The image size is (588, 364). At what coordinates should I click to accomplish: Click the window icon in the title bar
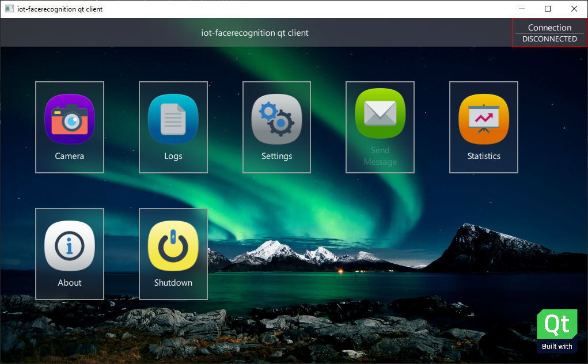coord(9,9)
